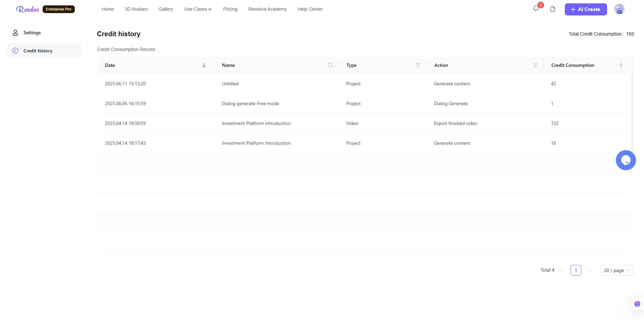Go to next page arrow
This screenshot has width=644, height=320.
589,271
